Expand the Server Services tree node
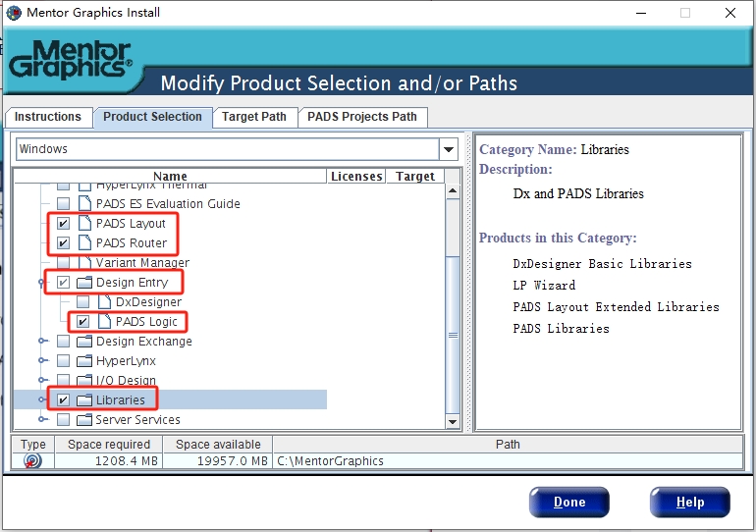 (42, 420)
